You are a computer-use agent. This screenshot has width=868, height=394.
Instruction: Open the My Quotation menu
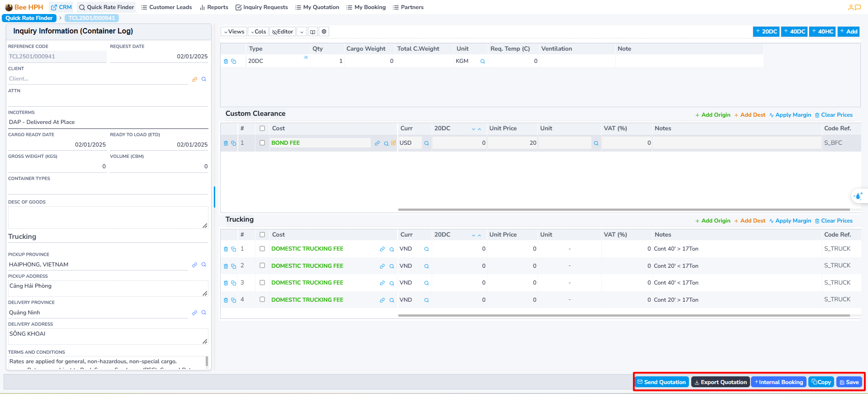(x=317, y=7)
